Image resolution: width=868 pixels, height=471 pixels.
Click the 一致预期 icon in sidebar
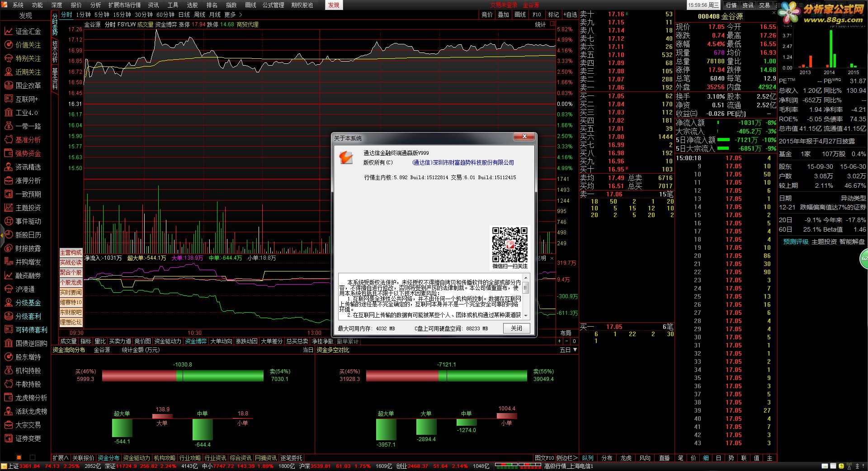pyautogui.click(x=8, y=194)
